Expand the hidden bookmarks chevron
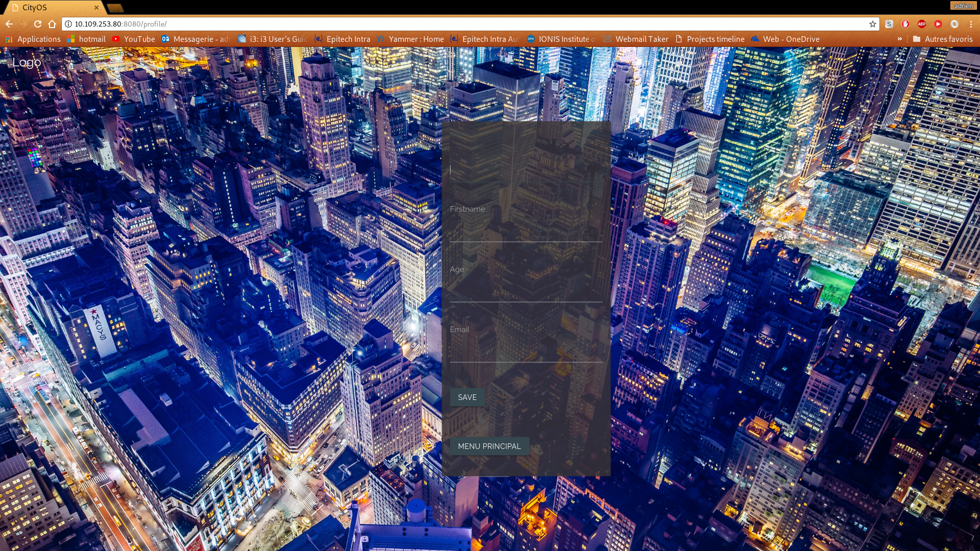980x551 pixels. click(900, 39)
